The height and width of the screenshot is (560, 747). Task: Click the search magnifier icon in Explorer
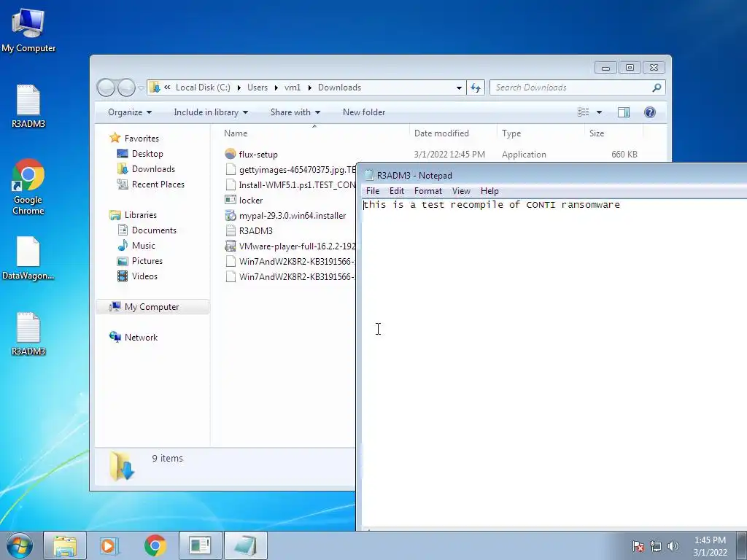pyautogui.click(x=657, y=87)
